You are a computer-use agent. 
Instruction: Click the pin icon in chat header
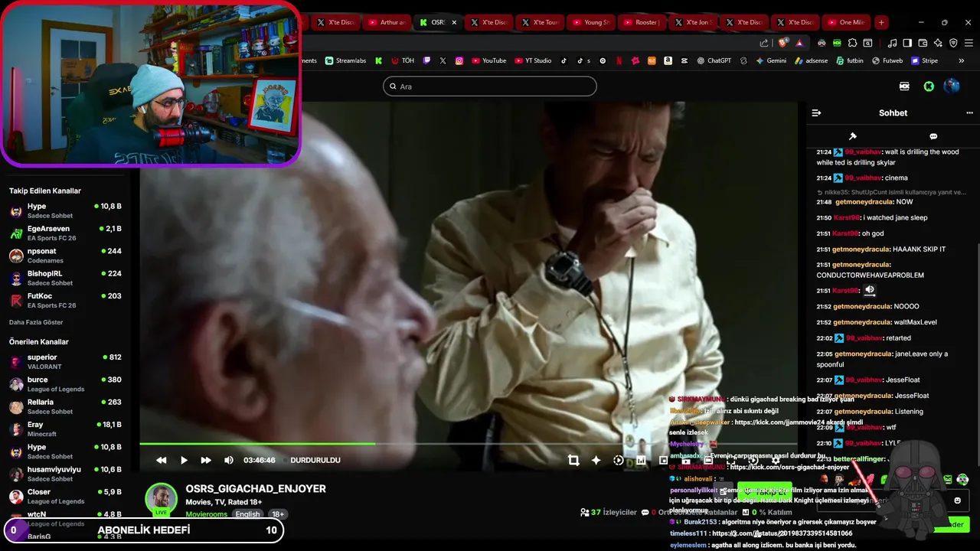coord(853,136)
